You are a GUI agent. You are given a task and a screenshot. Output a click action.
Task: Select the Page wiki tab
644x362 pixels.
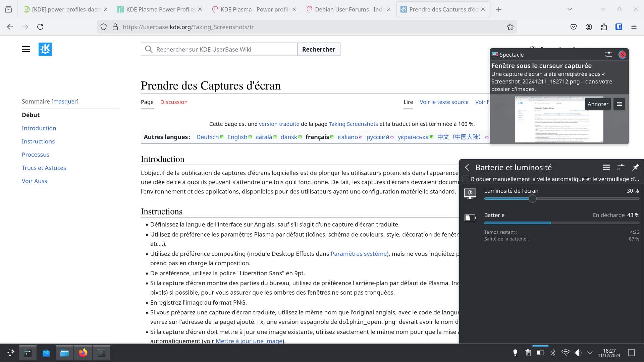click(x=147, y=102)
